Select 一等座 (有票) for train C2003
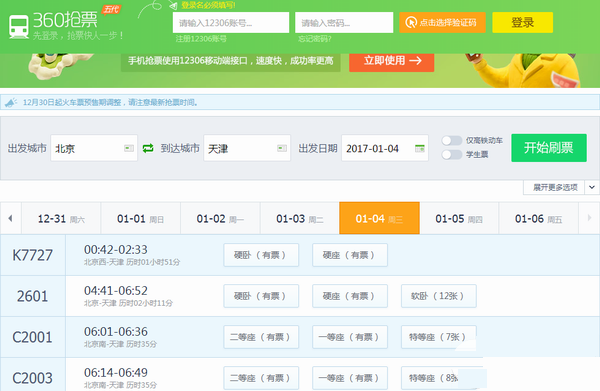 click(x=350, y=378)
